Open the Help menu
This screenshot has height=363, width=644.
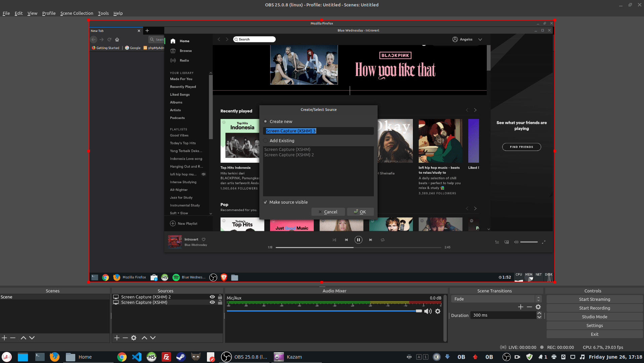tap(118, 13)
